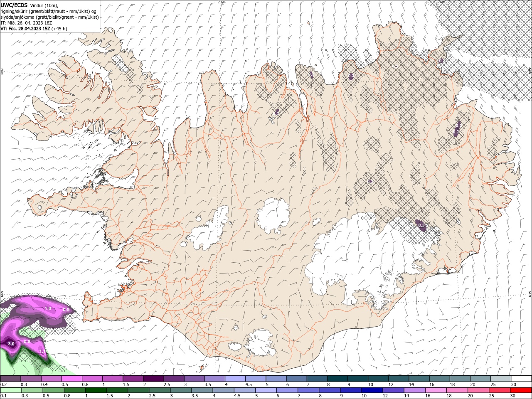Click the dark teal swatch between 9 and 10 in the upper legend
This screenshot has width=532, height=399.
click(357, 379)
